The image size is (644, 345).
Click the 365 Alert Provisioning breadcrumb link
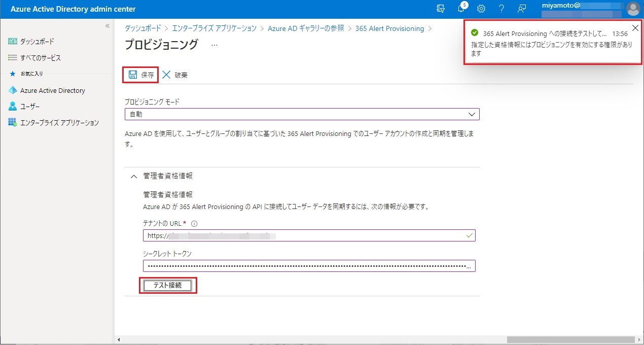[389, 28]
